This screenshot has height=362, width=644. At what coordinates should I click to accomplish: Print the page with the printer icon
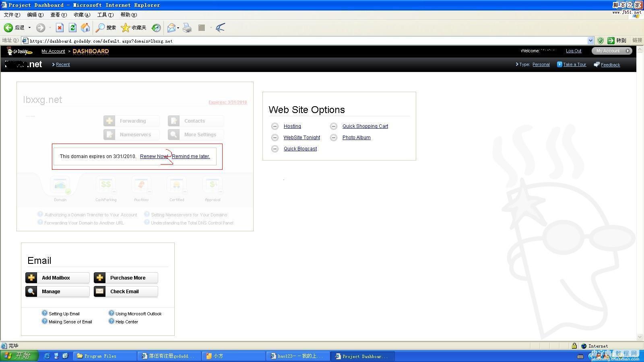(x=187, y=27)
